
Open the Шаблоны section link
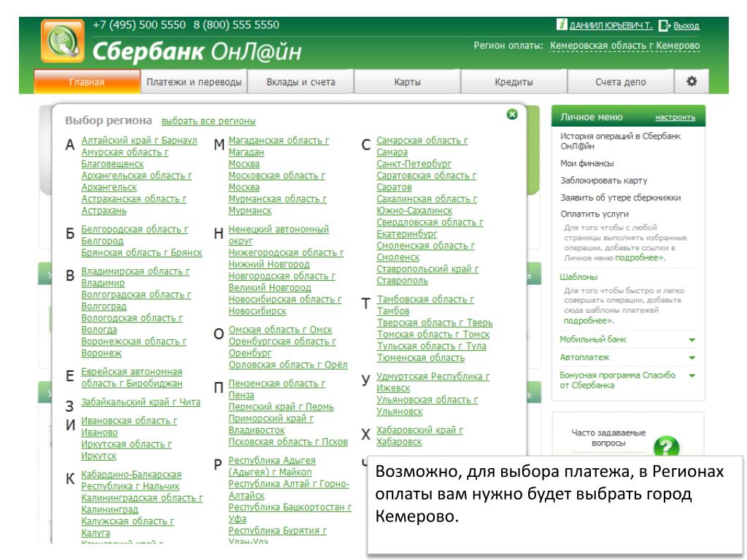click(578, 277)
